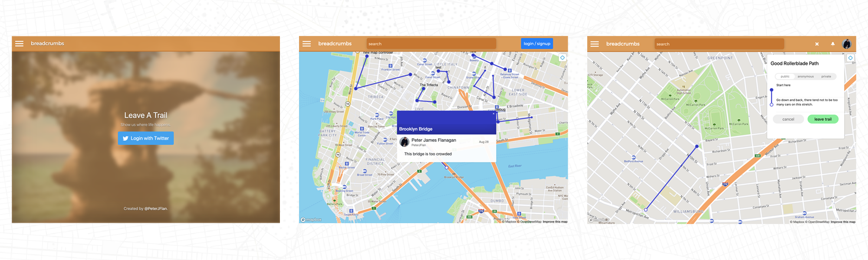The image size is (868, 260).
Task: Click the Broad Street station icon
Action: coord(365,172)
